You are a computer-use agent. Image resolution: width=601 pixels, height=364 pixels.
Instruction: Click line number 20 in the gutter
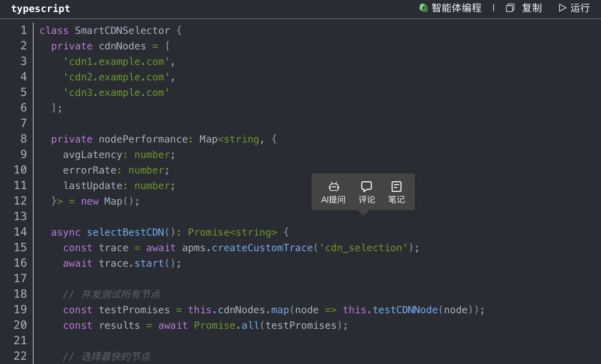pos(20,325)
